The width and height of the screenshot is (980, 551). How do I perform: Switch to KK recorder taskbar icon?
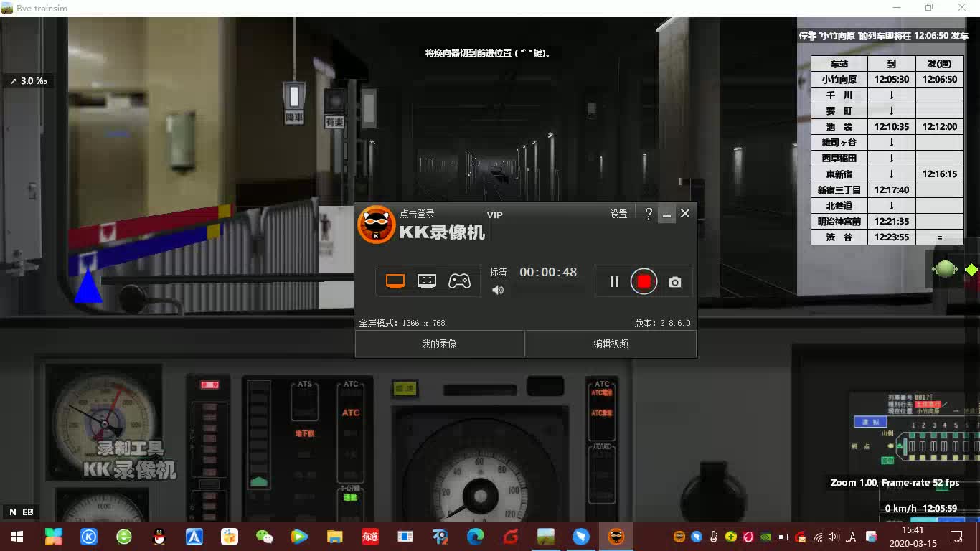pyautogui.click(x=616, y=537)
